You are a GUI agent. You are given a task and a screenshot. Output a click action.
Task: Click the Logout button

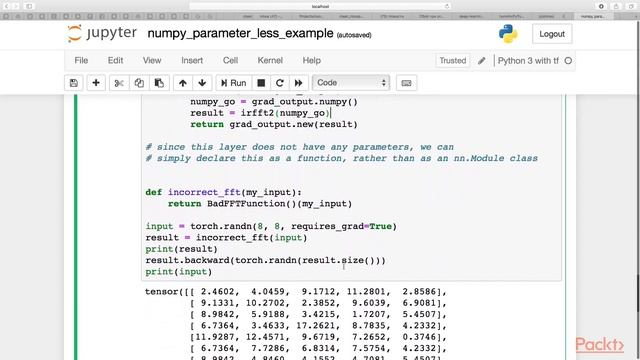pyautogui.click(x=552, y=34)
